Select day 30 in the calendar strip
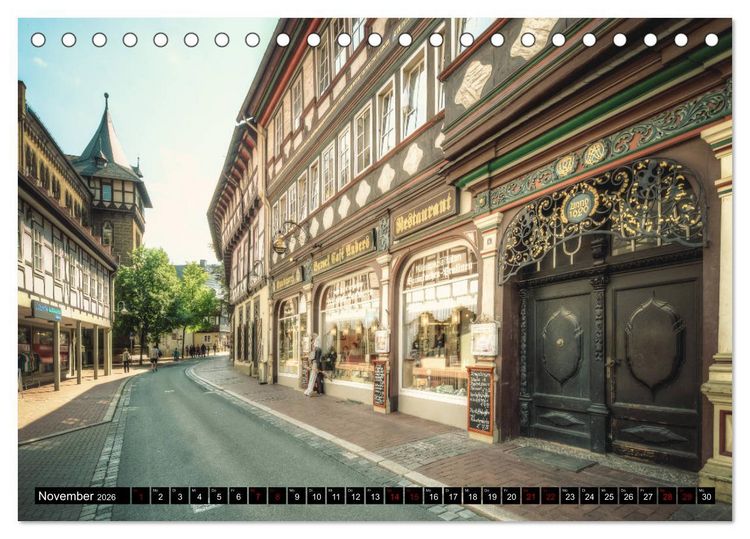 click(x=707, y=495)
